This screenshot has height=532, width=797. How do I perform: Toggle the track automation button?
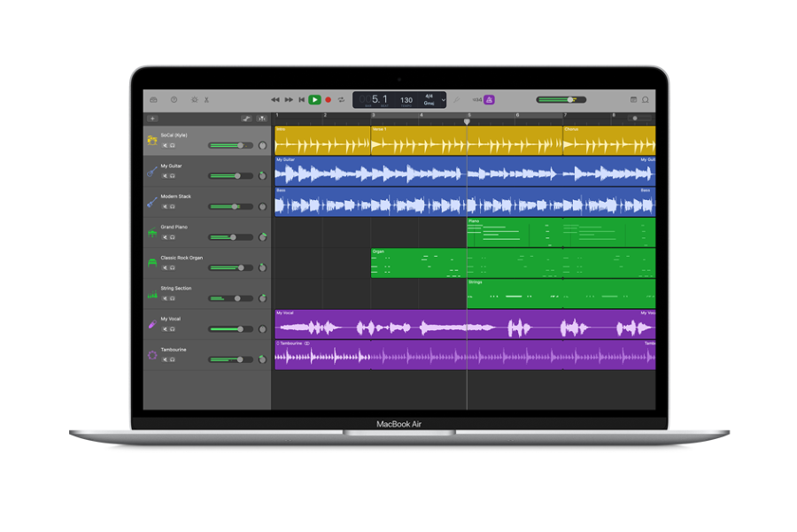246,119
